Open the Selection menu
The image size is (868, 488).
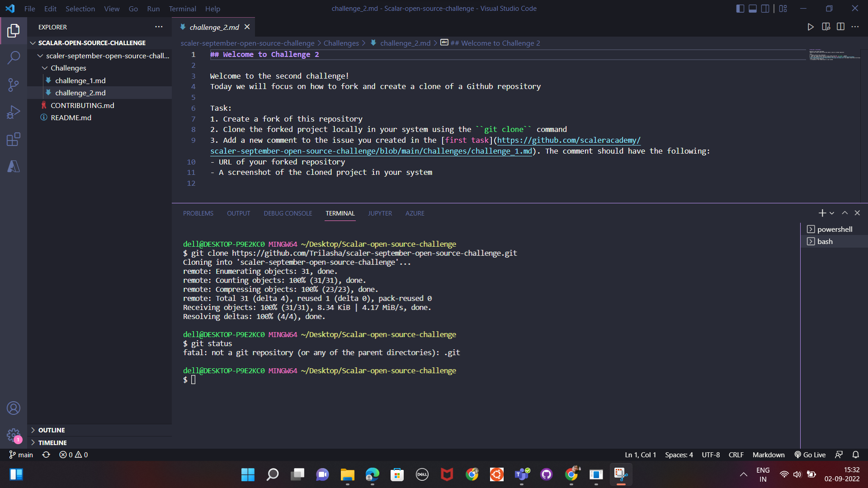[80, 9]
